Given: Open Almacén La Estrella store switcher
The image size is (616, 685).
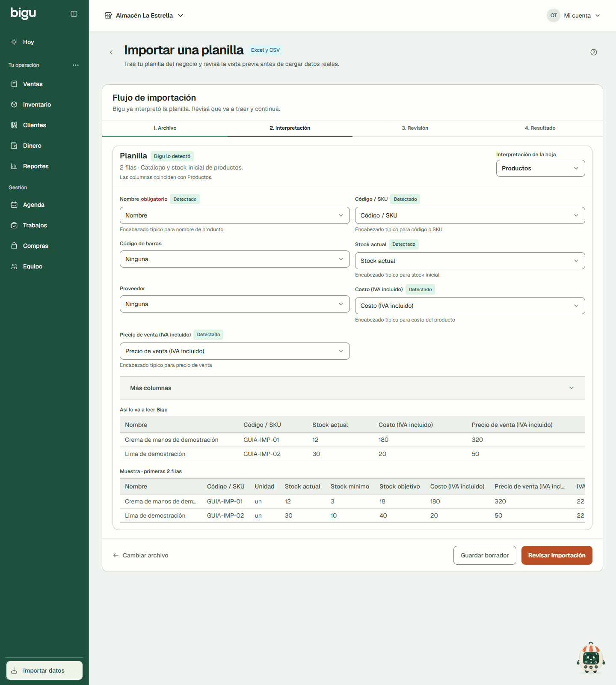Looking at the screenshot, I should [144, 15].
